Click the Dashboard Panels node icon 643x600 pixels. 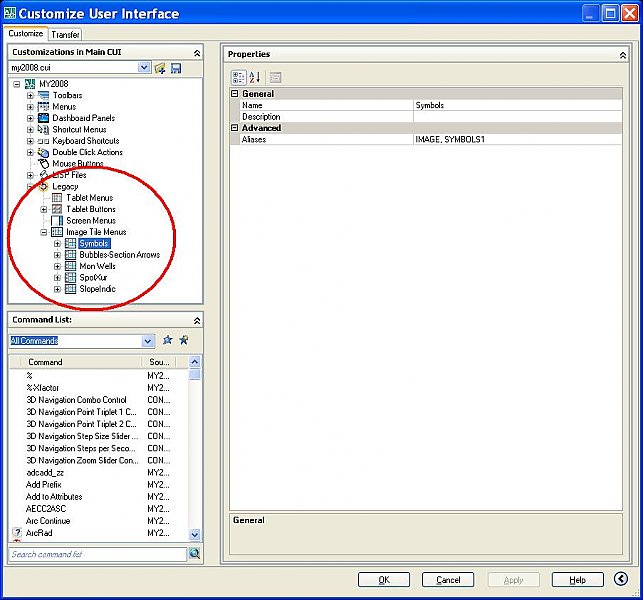[x=43, y=118]
